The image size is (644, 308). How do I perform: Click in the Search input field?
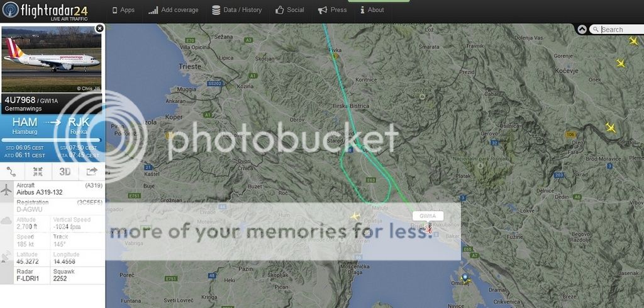621,29
